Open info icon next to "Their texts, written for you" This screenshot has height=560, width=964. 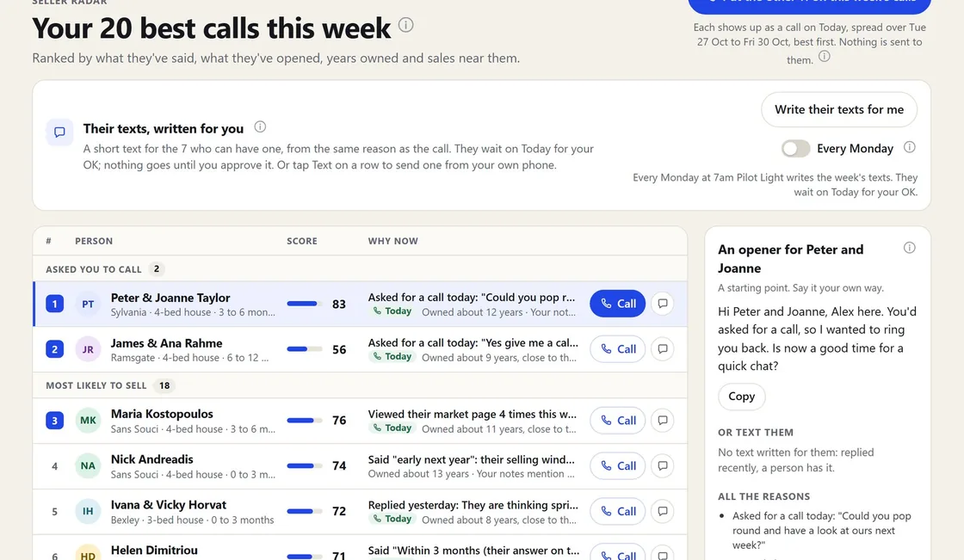pos(260,127)
